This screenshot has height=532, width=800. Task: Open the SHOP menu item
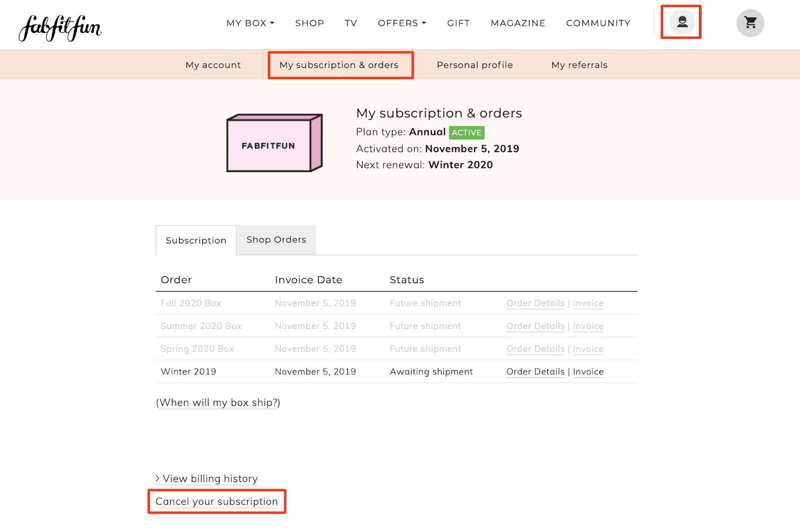pos(309,23)
